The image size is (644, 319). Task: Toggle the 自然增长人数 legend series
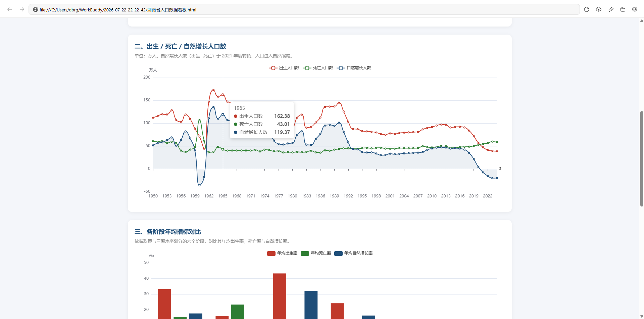(354, 68)
